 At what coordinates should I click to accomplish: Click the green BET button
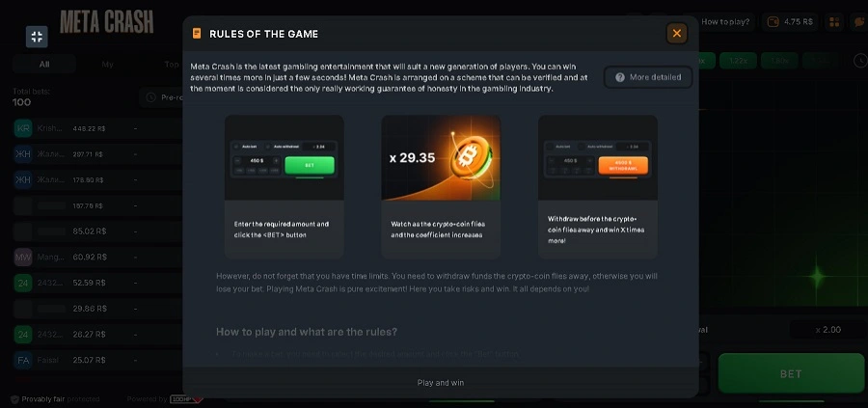click(x=791, y=373)
